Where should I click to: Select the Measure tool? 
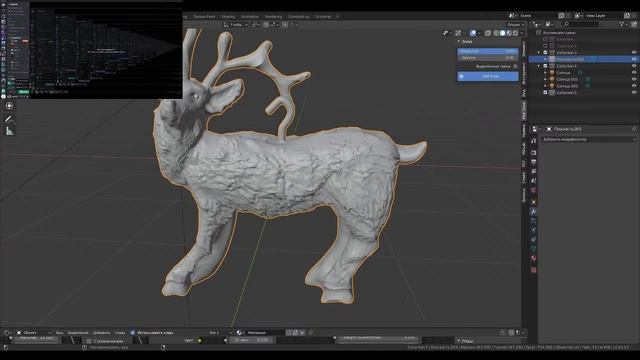9,131
